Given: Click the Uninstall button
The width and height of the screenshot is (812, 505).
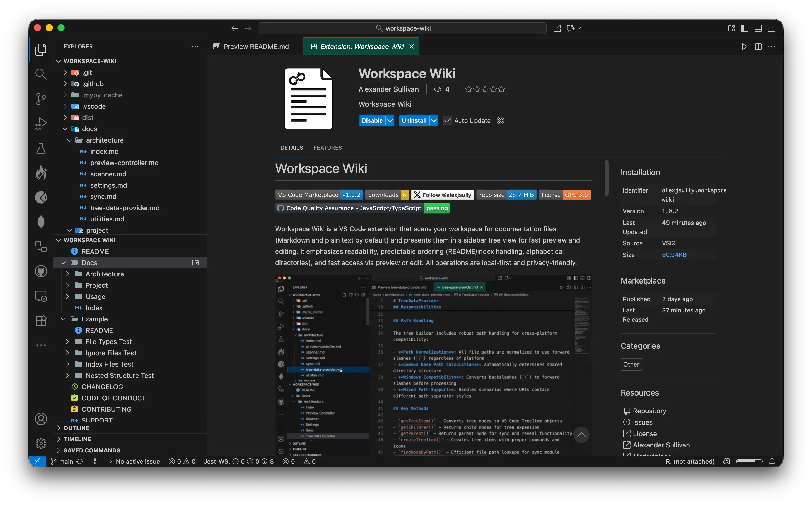Looking at the screenshot, I should [414, 120].
